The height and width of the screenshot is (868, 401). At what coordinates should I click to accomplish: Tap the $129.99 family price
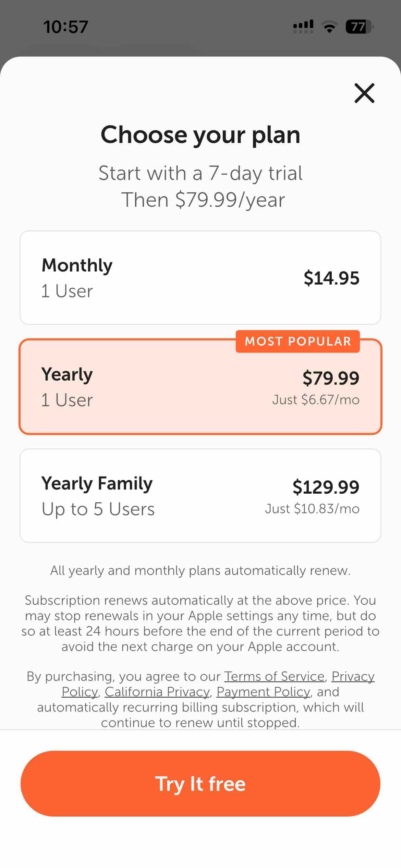pos(326,487)
